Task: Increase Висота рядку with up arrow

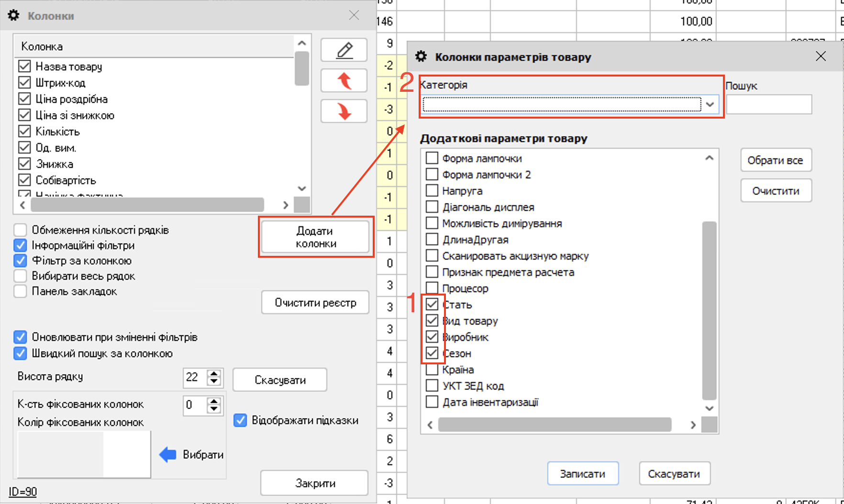Action: (214, 373)
